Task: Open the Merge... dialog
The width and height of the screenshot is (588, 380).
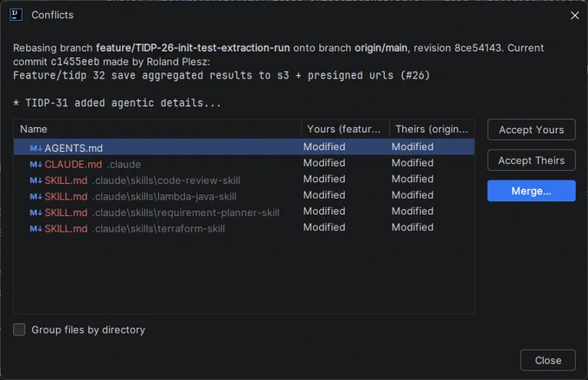Action: [532, 191]
